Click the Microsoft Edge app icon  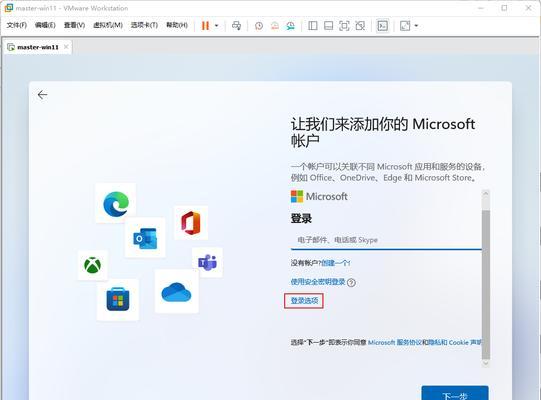pos(116,204)
